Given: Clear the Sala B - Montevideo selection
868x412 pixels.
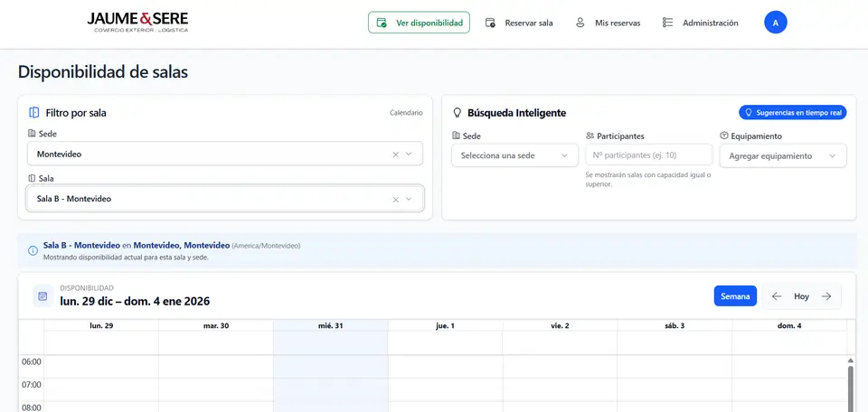Looking at the screenshot, I should tap(395, 199).
